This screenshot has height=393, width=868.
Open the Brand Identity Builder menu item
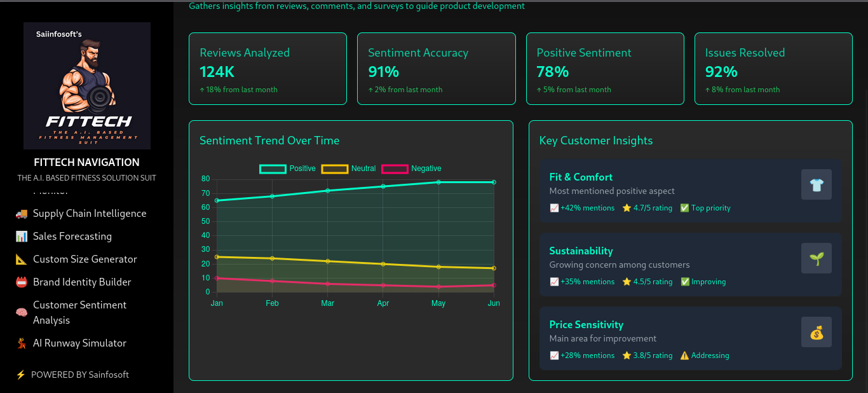[x=82, y=282]
